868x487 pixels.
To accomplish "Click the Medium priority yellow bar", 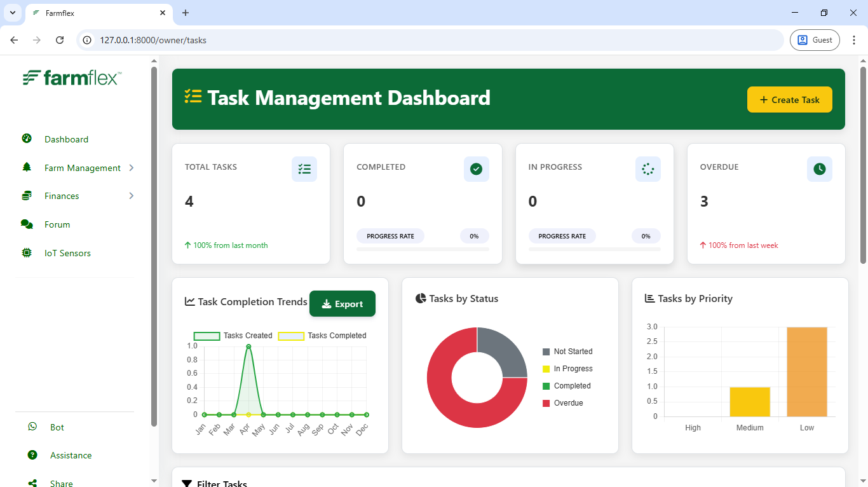I will point(750,402).
